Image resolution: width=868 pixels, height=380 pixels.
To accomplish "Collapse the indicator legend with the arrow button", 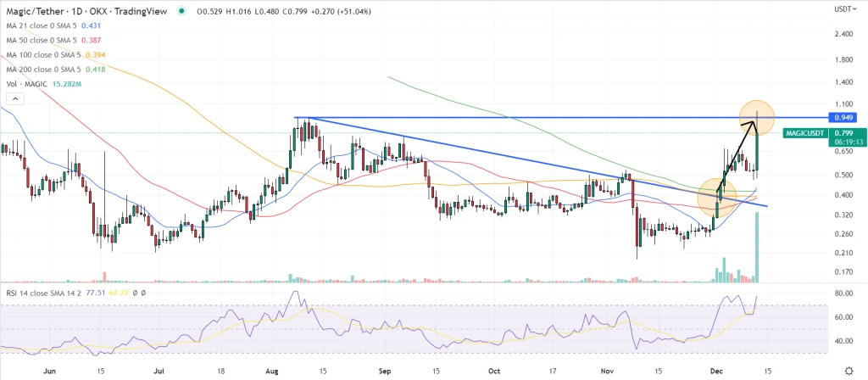I will (x=15, y=99).
